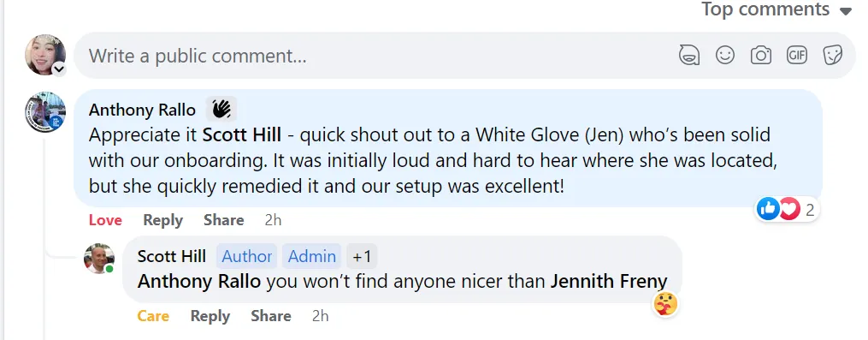Expand the Top comments sort dropdown
The height and width of the screenshot is (340, 868).
[777, 9]
